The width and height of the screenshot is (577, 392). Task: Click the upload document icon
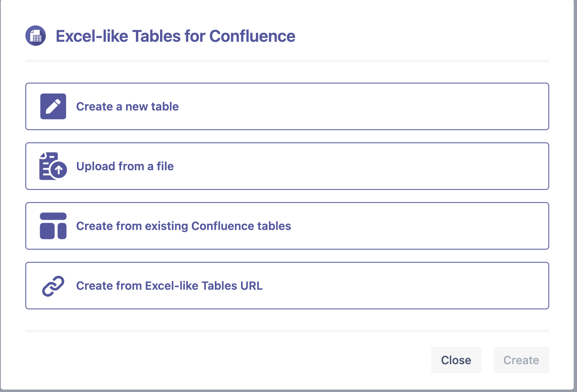point(53,166)
